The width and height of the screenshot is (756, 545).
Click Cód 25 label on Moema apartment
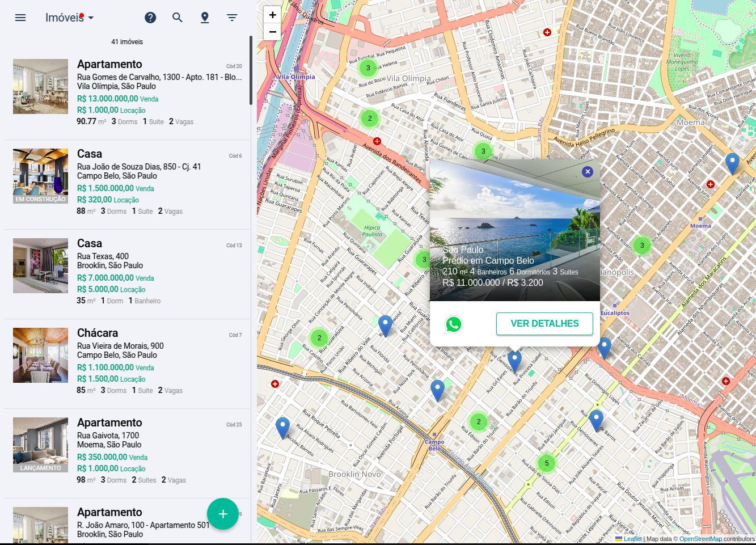[234, 425]
